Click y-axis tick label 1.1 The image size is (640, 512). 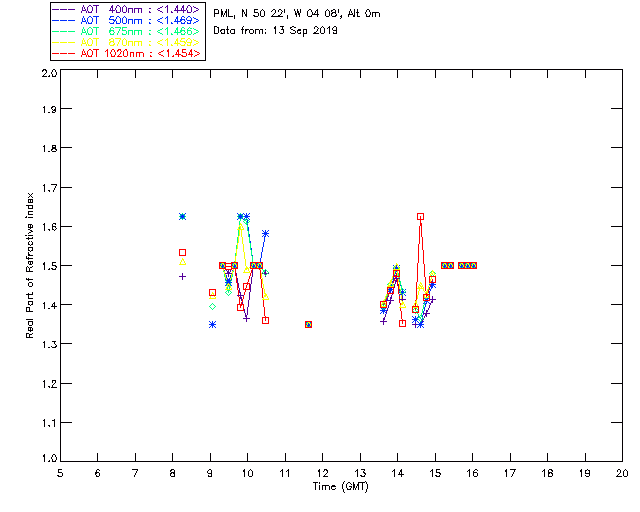49,423
